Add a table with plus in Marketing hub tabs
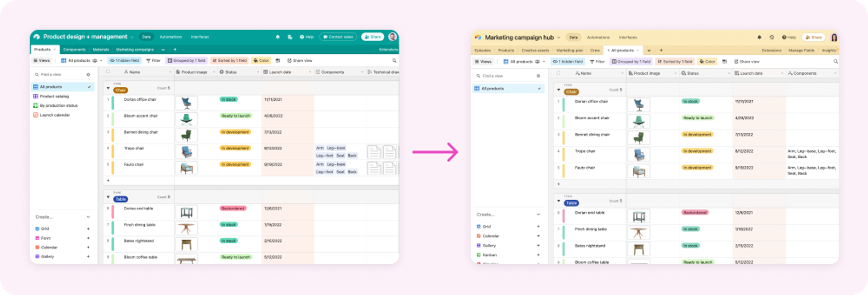Viewport: 868px width, 295px height. tap(661, 50)
